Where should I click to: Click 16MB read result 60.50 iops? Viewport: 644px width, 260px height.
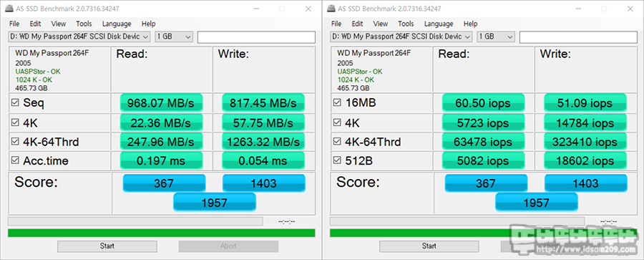click(x=484, y=103)
